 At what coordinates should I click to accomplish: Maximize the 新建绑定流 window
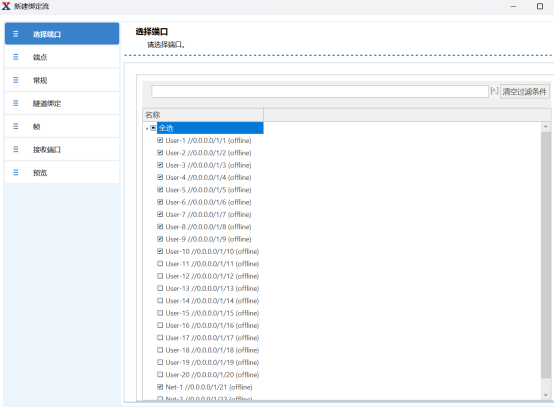(x=540, y=6)
